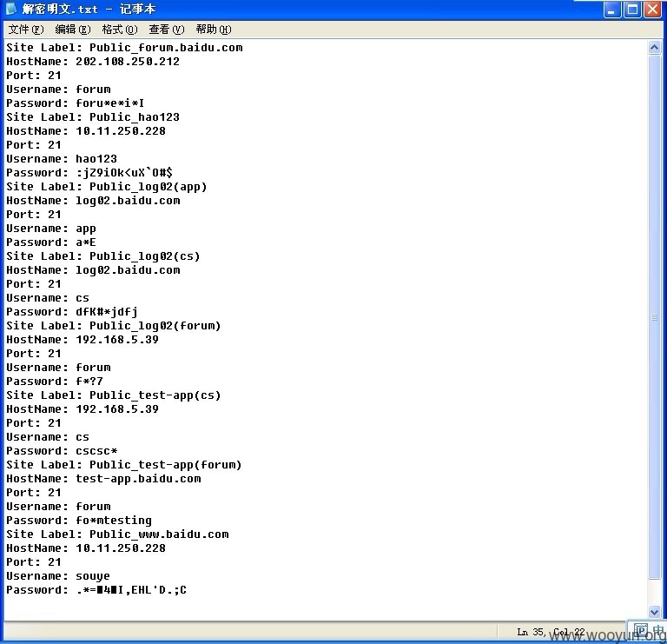Click the line 'Site Label: Public_log02(app)'
Viewport: 667px width, 644px height.
pos(106,187)
